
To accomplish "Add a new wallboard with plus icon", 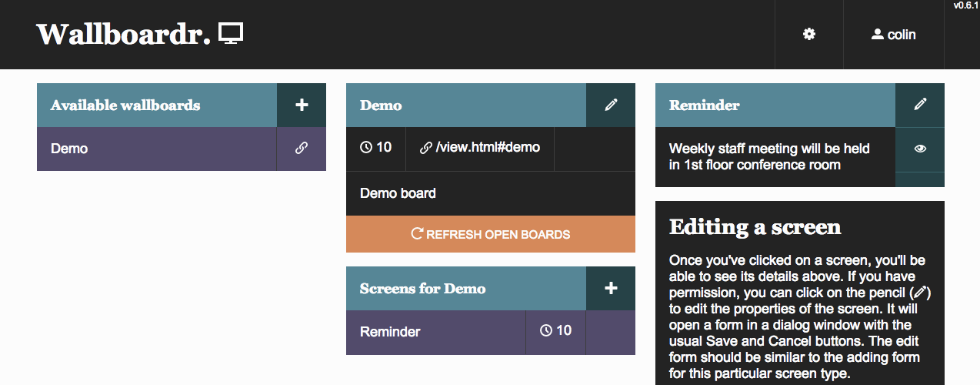I will click(x=302, y=105).
